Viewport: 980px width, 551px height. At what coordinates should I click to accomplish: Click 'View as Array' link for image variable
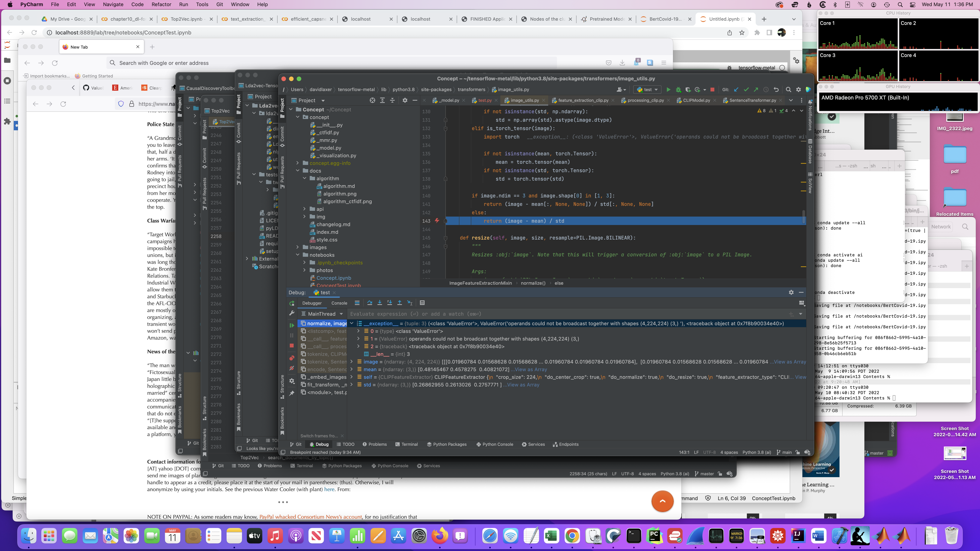790,362
